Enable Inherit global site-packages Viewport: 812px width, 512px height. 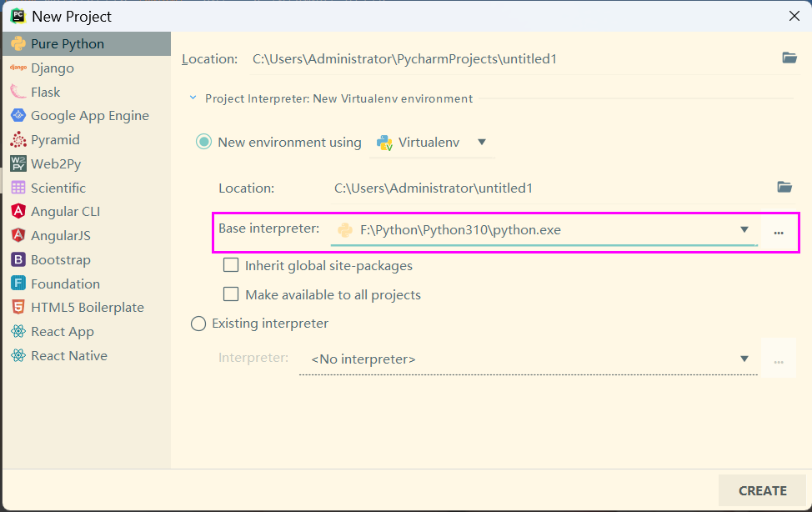[230, 265]
